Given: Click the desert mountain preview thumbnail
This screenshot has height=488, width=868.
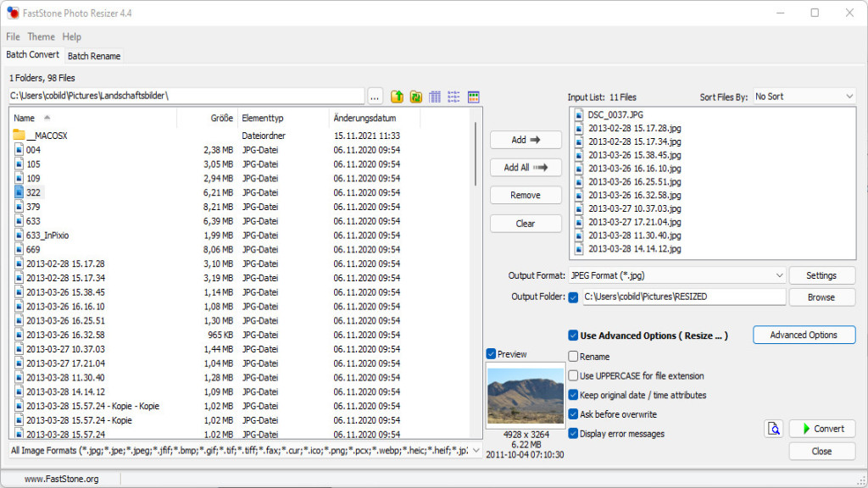Looking at the screenshot, I should pos(525,396).
